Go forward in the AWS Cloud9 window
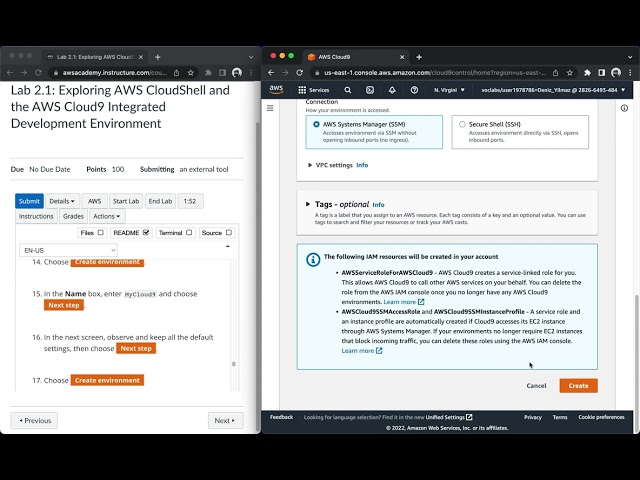This screenshot has width=640, height=480. click(285, 73)
